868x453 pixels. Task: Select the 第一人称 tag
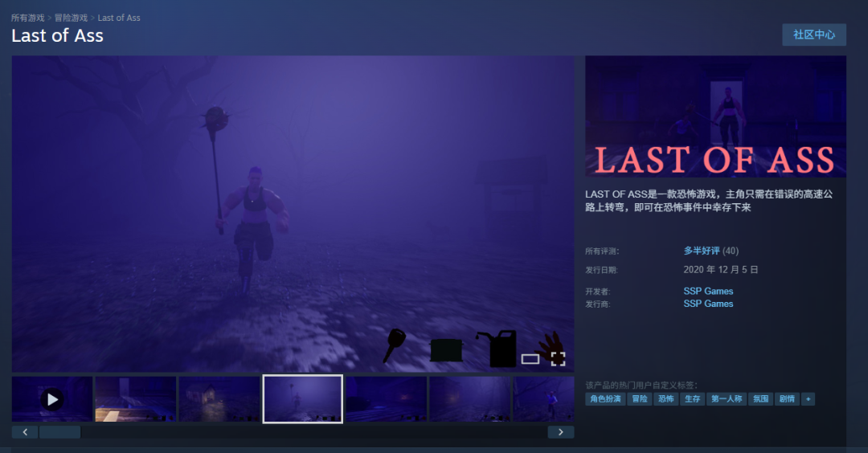727,399
